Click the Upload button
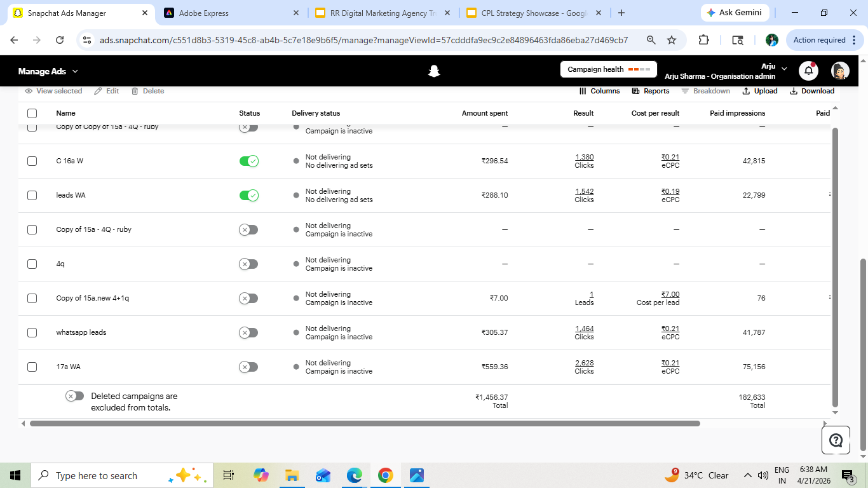868x488 pixels. [760, 91]
